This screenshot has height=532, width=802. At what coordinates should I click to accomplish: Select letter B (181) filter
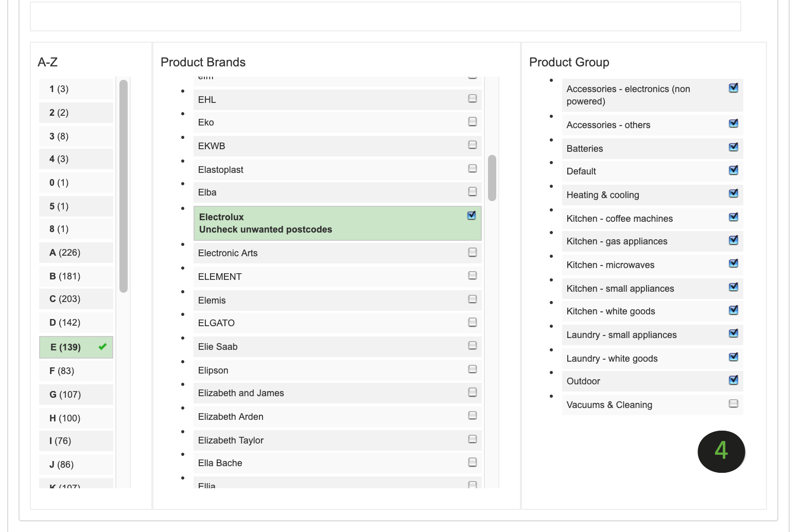(76, 276)
